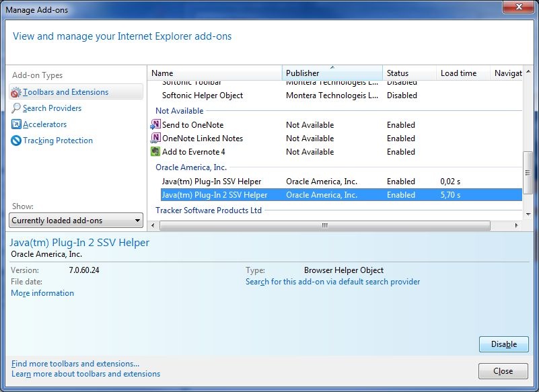Open the Currently loaded add-ons dropdown
The width and height of the screenshot is (539, 392).
click(x=76, y=221)
